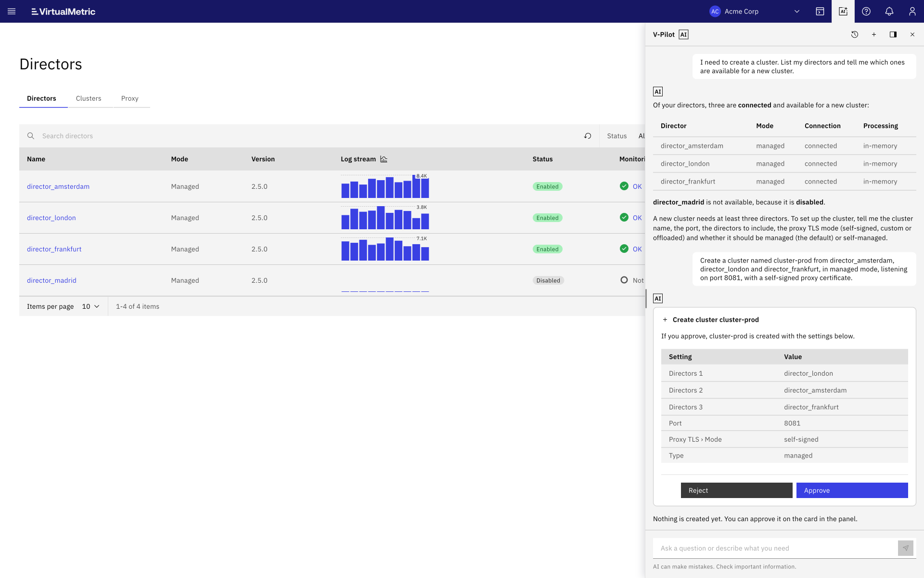Click the Enabled badge for director_amsterdam
924x578 pixels.
click(548, 186)
